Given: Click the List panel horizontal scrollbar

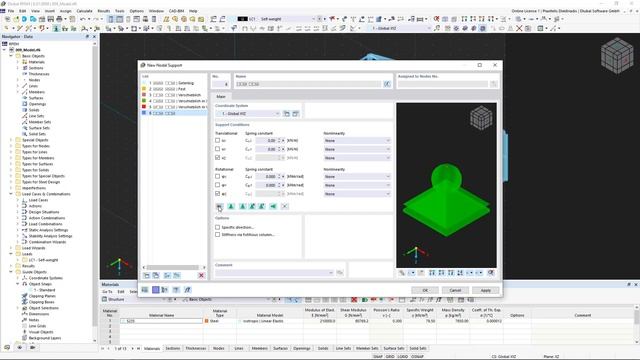Looking at the screenshot, I should tap(173, 267).
